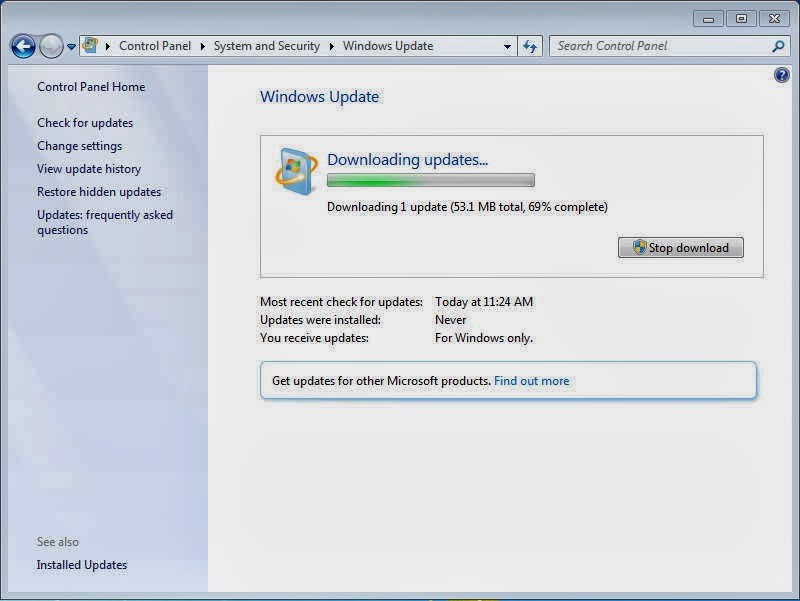800x601 pixels.
Task: Click Most recent check for updates label
Action: [341, 302]
